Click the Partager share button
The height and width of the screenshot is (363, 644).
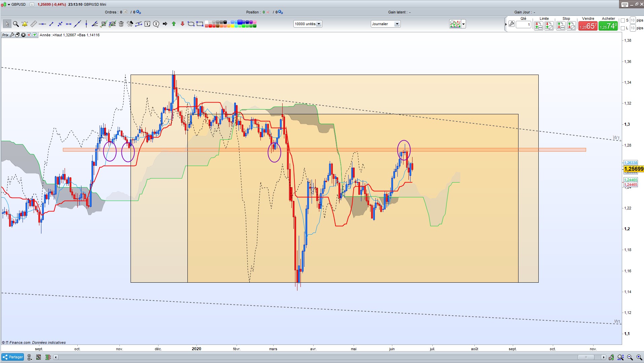13,357
